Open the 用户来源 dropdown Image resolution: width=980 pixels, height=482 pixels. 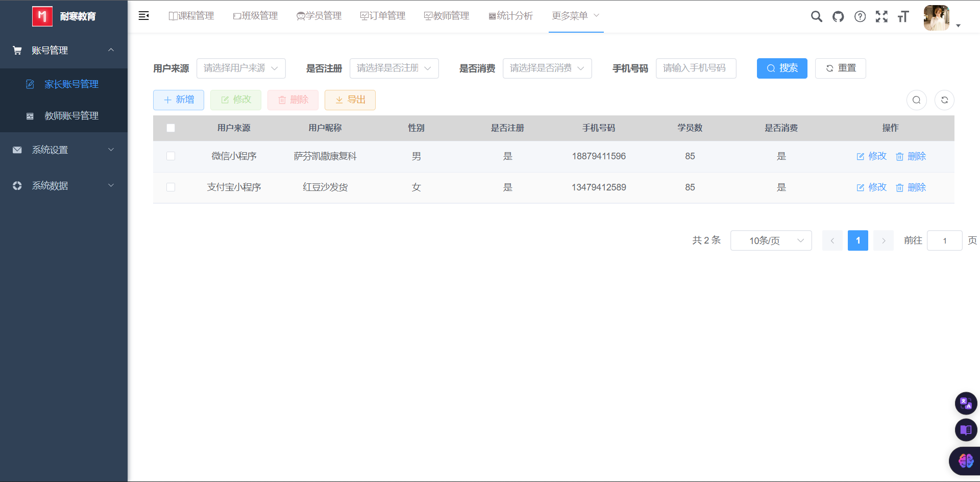pos(241,68)
